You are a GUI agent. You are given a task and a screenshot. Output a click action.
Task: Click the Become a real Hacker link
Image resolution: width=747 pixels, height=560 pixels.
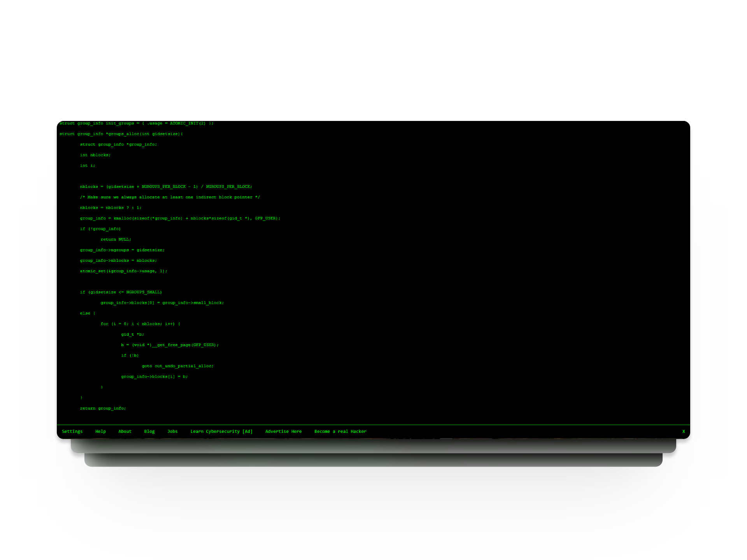click(x=340, y=431)
